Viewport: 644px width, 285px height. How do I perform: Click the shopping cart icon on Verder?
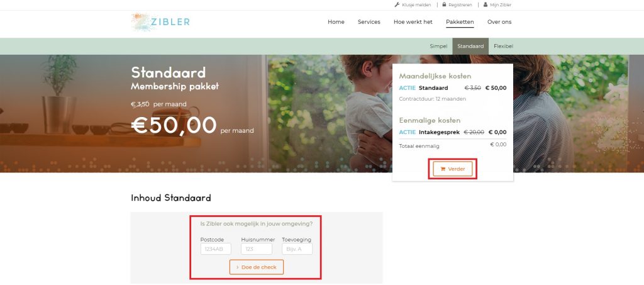[443, 169]
